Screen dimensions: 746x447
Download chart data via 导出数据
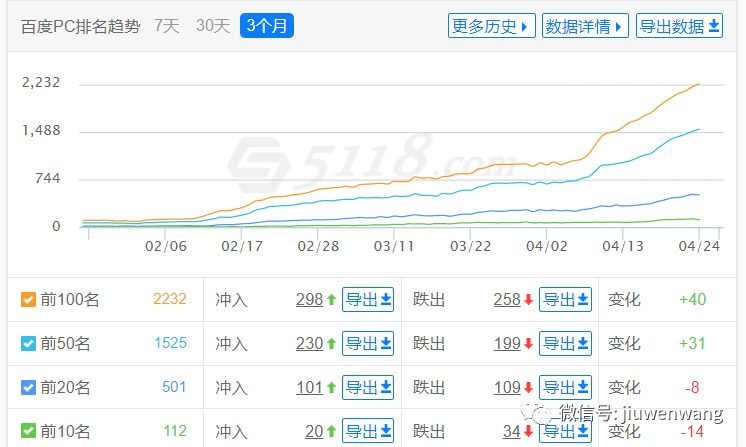tap(679, 26)
